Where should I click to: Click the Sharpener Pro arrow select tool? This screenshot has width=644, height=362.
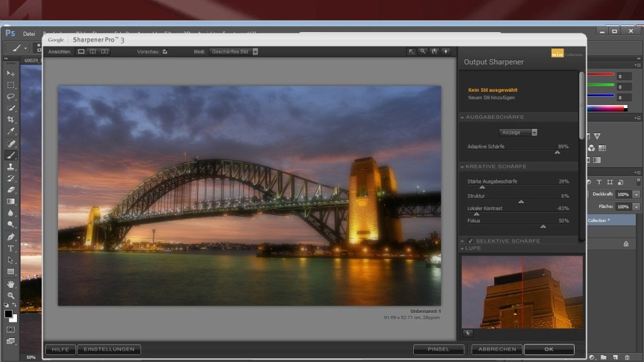point(411,52)
